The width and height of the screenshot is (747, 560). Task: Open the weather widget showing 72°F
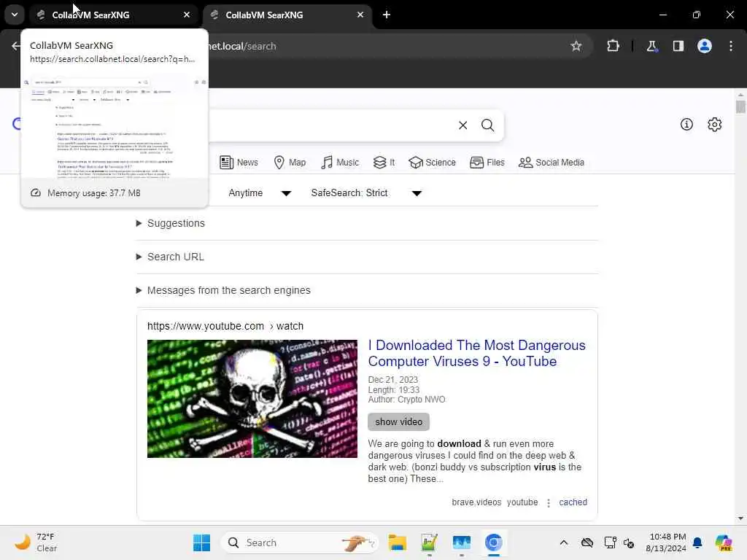[36, 542]
